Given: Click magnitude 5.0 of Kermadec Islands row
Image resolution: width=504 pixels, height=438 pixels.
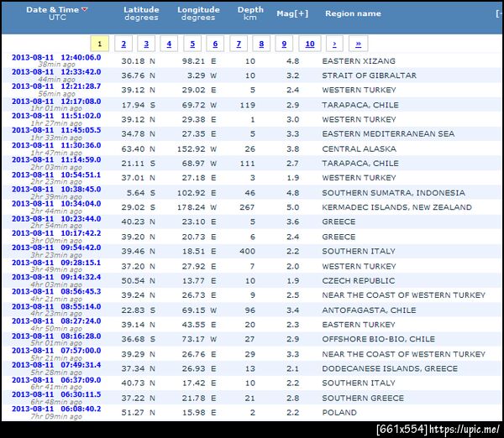Looking at the screenshot, I should (x=293, y=207).
